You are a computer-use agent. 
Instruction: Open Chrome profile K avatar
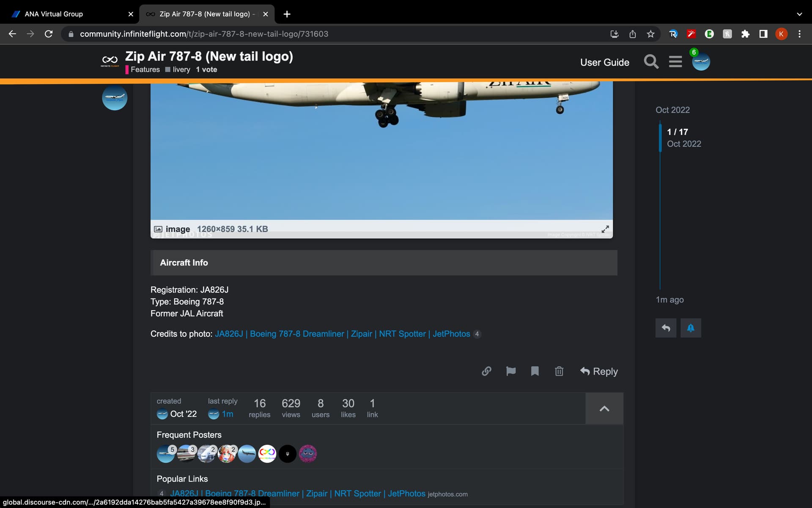click(781, 34)
